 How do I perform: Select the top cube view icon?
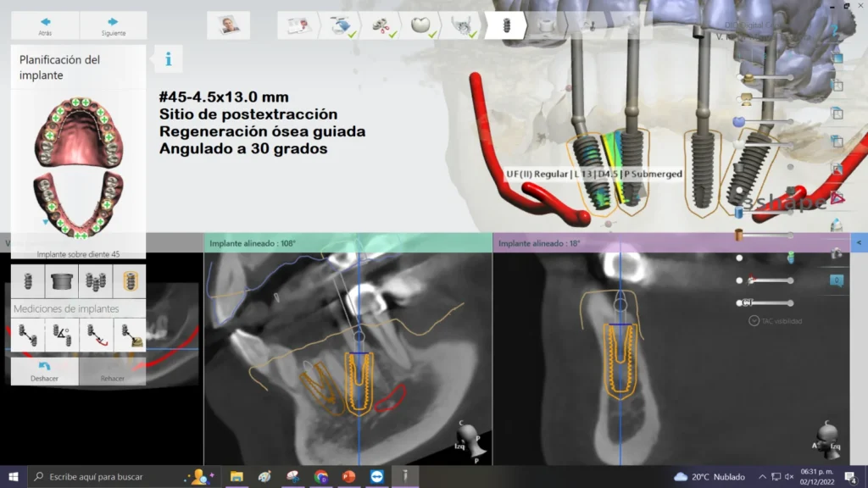pyautogui.click(x=837, y=58)
